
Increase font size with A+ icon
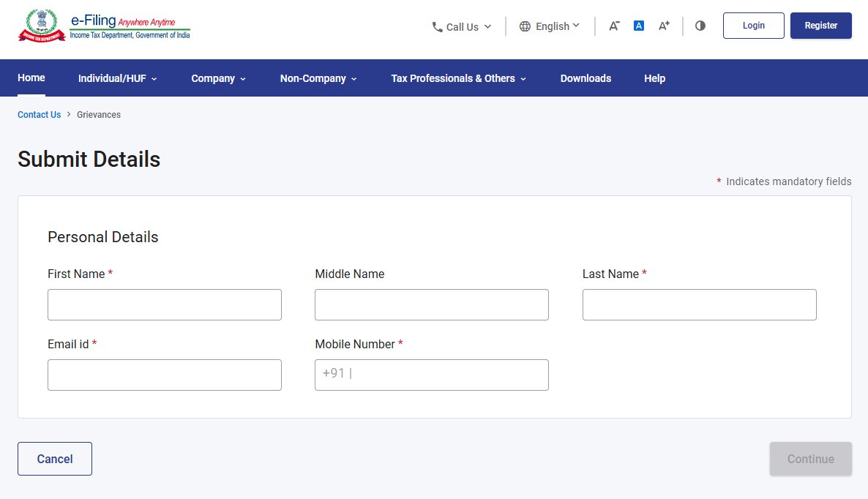pos(664,26)
